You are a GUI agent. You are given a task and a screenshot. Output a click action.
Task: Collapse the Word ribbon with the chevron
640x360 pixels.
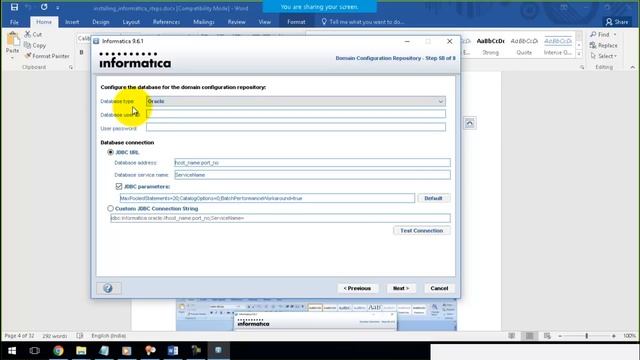(x=633, y=67)
